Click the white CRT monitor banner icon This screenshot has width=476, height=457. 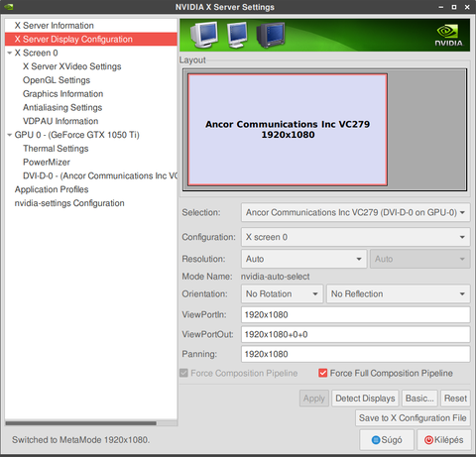(x=203, y=35)
